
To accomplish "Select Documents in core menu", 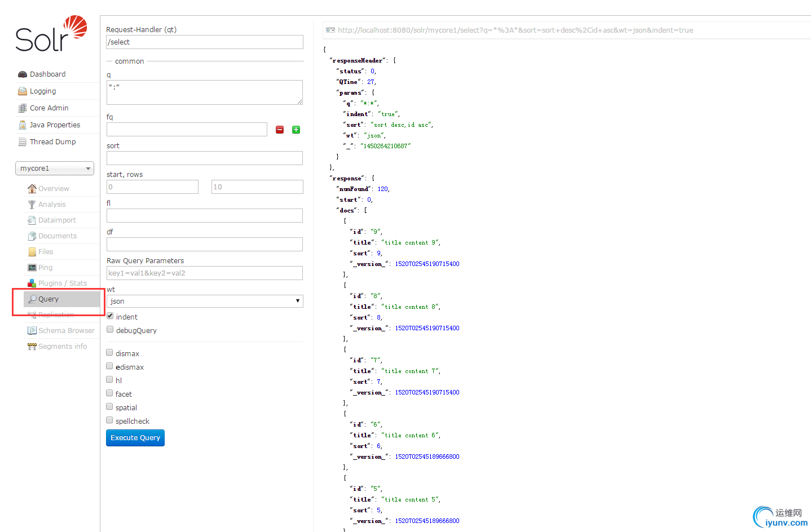I will click(x=58, y=236).
